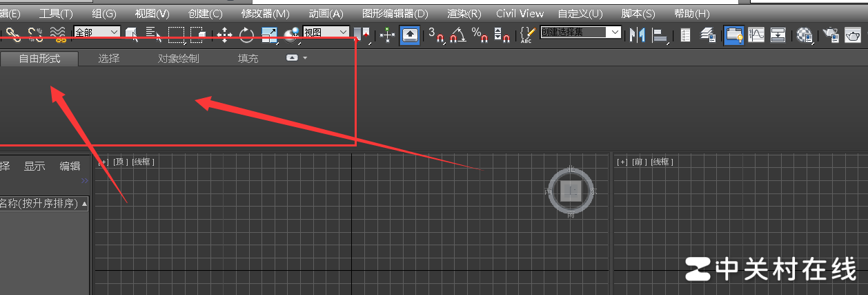Toggle the Layer Explorer
This screenshot has height=295, width=868.
coord(707,34)
